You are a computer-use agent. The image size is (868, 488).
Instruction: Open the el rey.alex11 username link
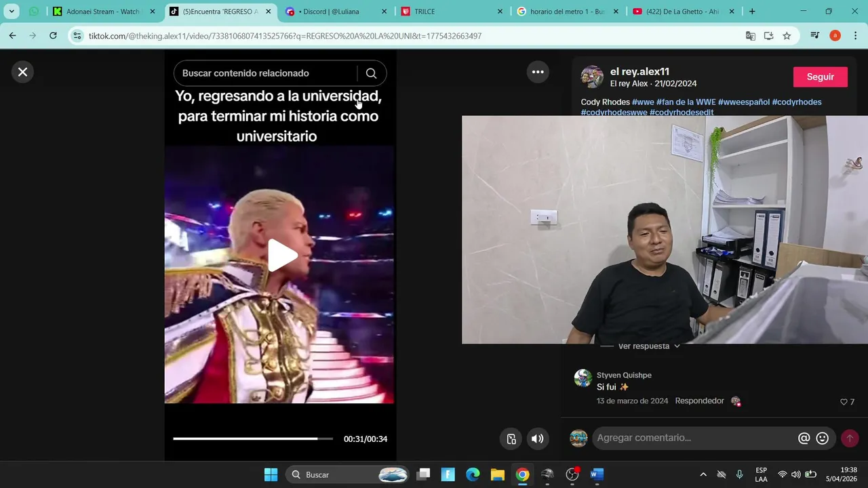639,71
